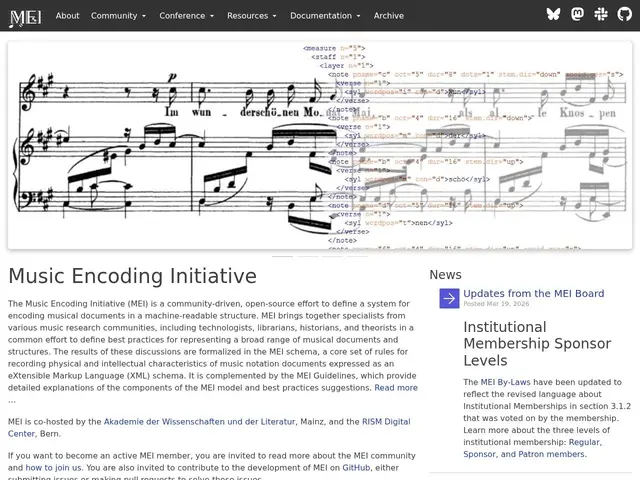Open the MEI By-Laws link
This screenshot has height=480, width=640.
pyautogui.click(x=505, y=382)
